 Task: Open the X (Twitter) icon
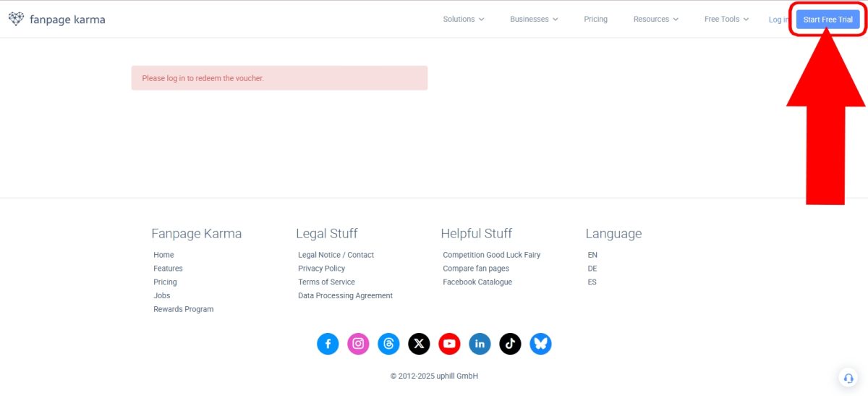419,343
